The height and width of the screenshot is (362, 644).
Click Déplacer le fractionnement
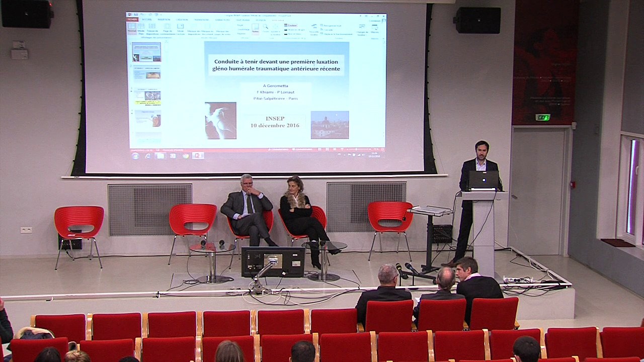[x=336, y=34]
